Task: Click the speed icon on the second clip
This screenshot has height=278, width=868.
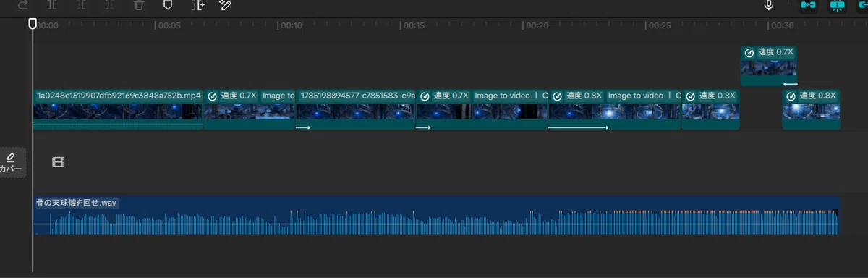Action: point(213,96)
